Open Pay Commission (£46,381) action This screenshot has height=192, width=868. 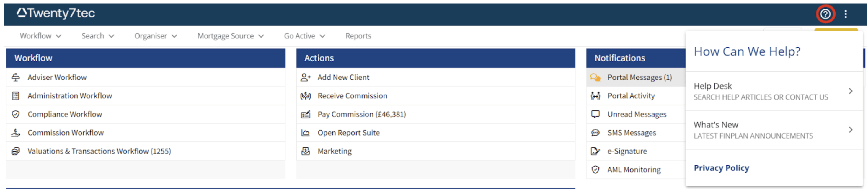362,114
